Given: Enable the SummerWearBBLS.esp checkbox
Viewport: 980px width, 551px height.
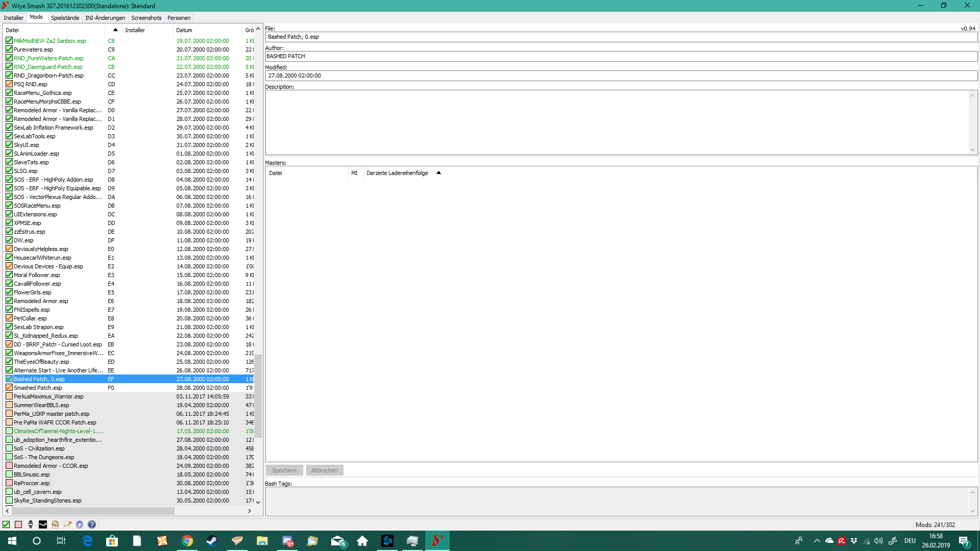Looking at the screenshot, I should point(9,405).
